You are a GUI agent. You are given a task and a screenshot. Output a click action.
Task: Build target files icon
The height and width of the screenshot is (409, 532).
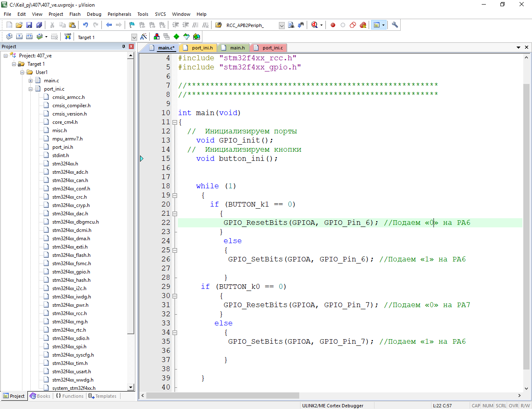click(19, 37)
